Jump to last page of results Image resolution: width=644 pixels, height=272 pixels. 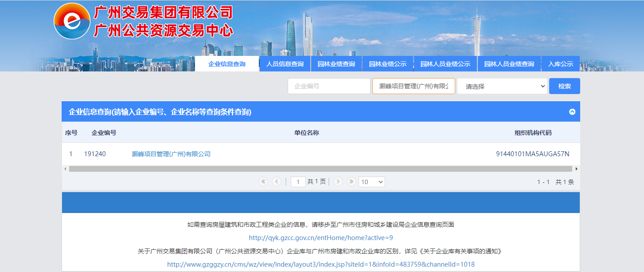[x=351, y=181]
